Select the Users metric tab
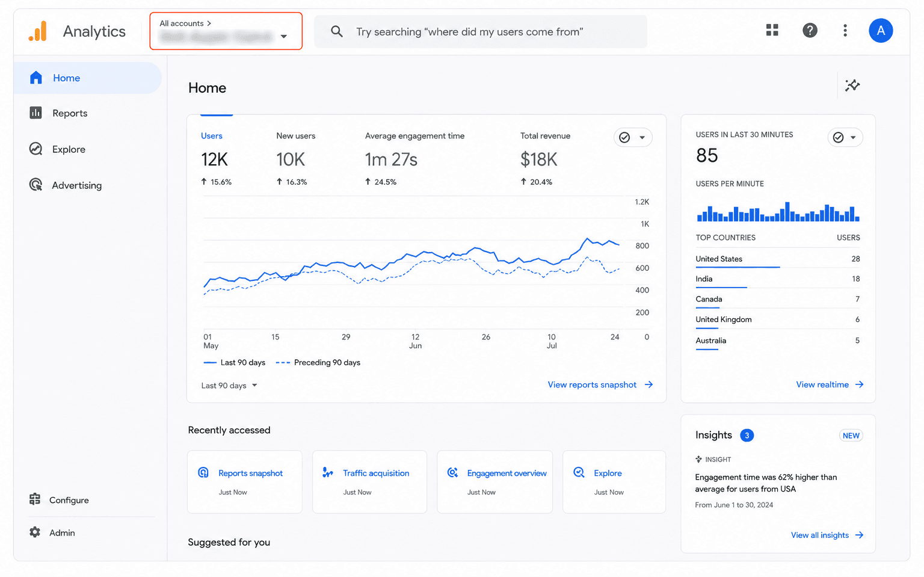This screenshot has width=924, height=577. coord(217,158)
